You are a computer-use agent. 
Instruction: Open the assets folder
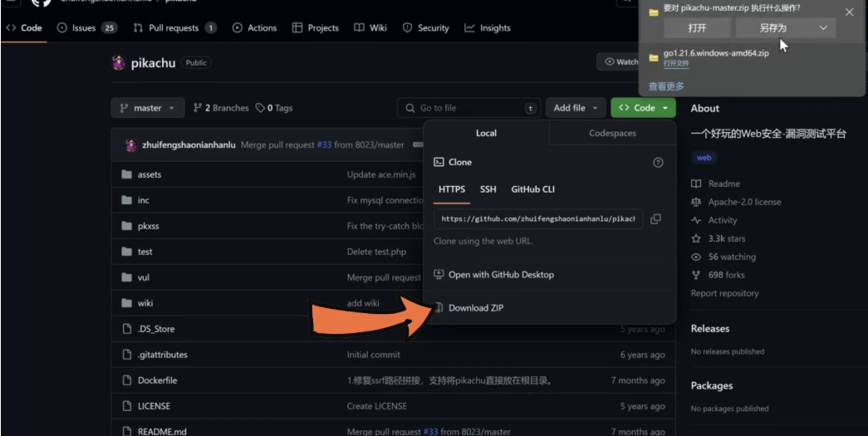point(150,174)
